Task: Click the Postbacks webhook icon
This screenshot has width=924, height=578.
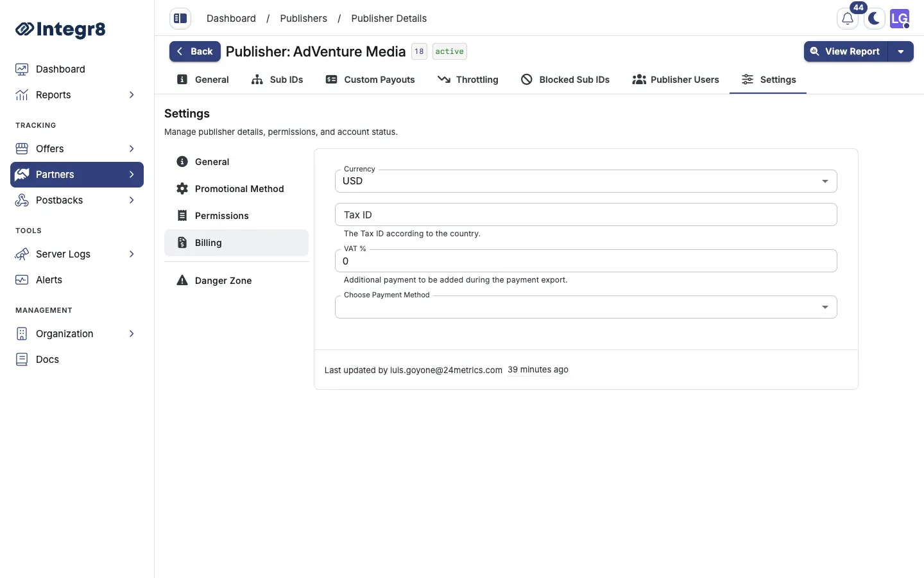Action: pos(22,200)
